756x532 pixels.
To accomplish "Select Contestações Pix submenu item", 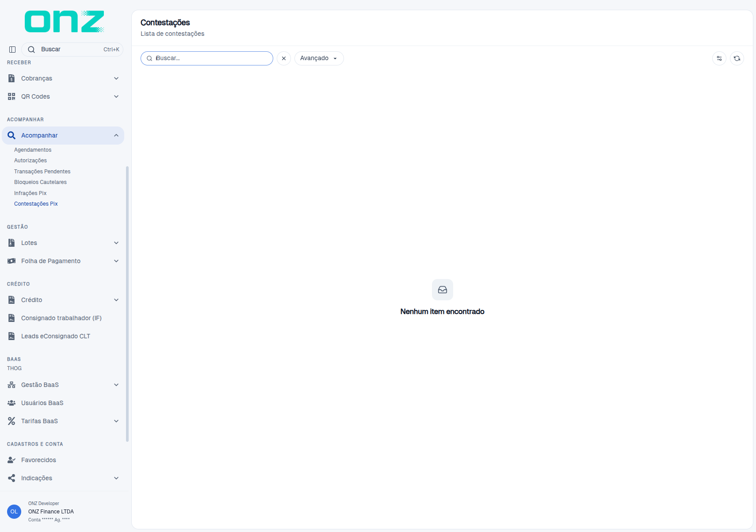I will pos(36,204).
